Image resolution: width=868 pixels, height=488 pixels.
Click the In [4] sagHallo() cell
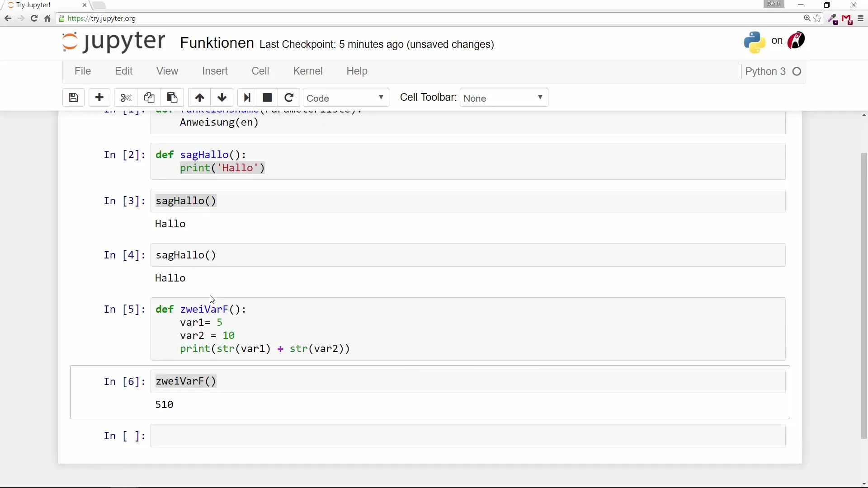[x=468, y=255]
